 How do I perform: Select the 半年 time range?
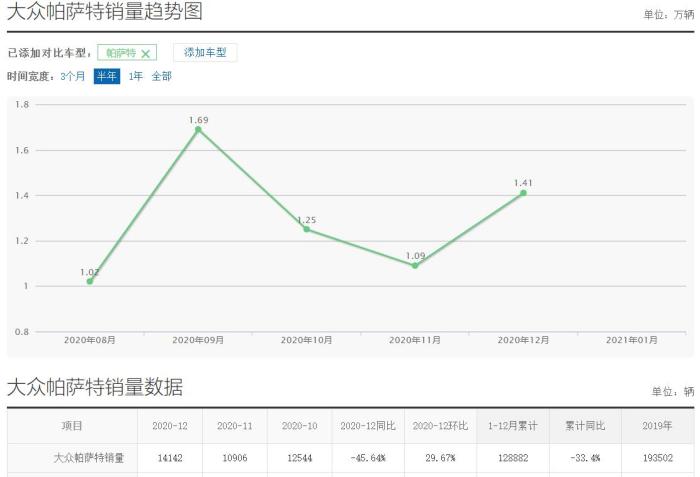click(107, 76)
